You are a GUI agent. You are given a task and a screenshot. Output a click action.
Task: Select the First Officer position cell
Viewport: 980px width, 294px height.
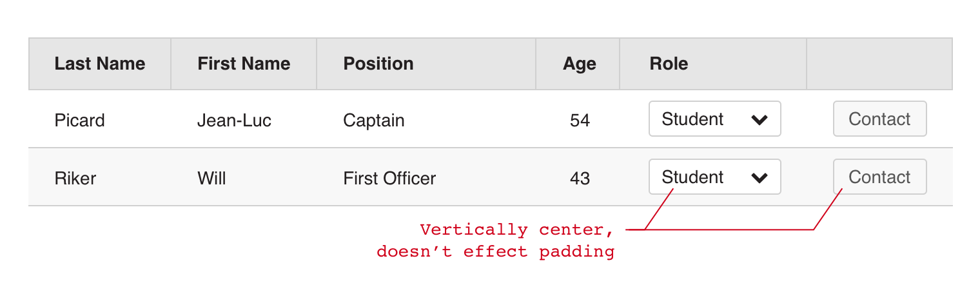point(389,179)
